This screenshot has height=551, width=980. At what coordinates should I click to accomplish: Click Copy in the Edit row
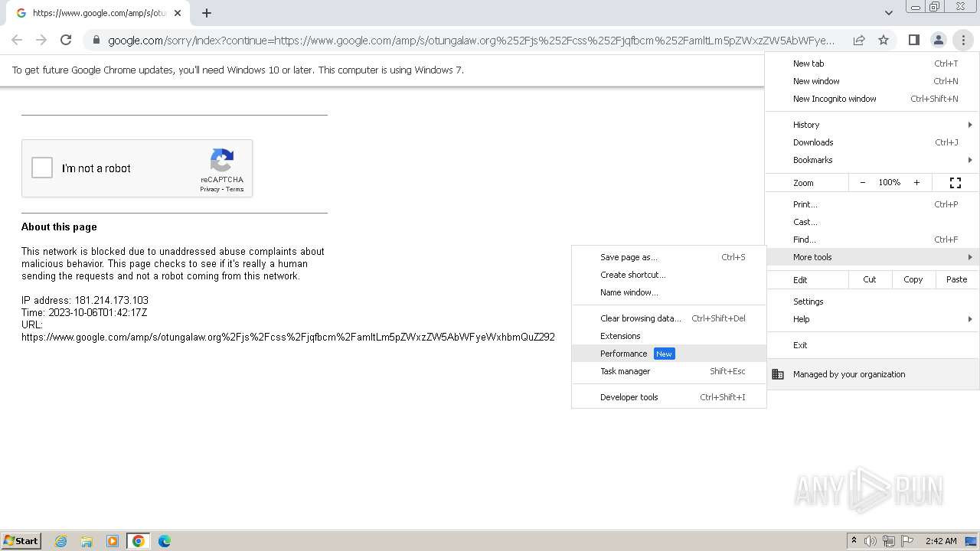coord(913,279)
